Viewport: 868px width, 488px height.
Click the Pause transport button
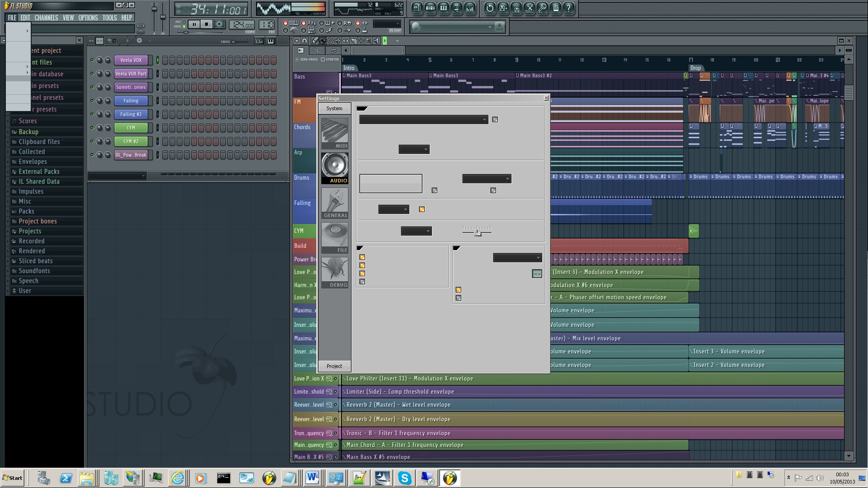tap(194, 24)
